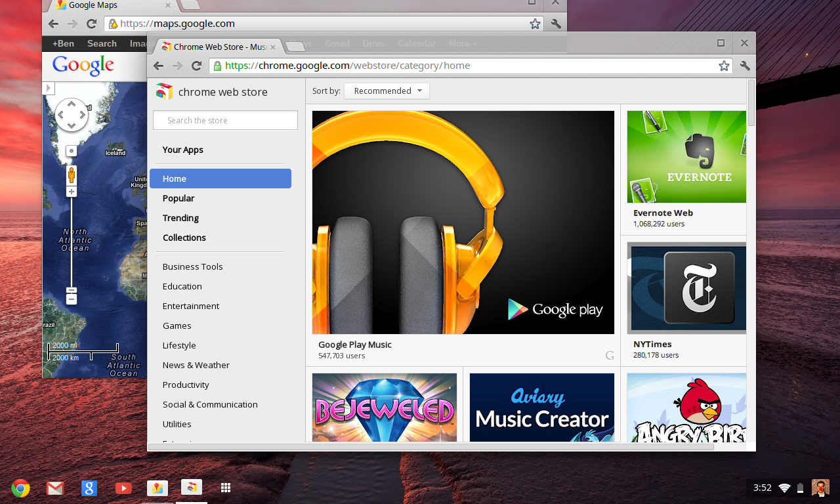The height and width of the screenshot is (504, 840).
Task: Open the apps grid launcher
Action: 225,488
